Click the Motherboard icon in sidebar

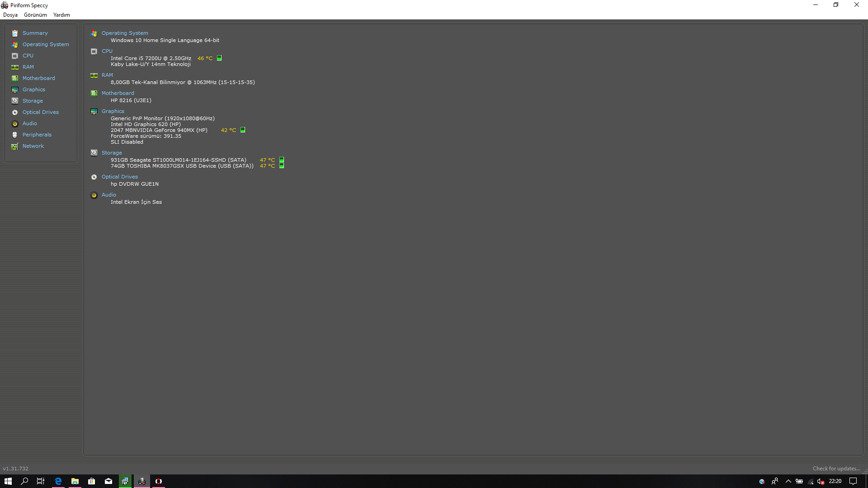point(15,79)
